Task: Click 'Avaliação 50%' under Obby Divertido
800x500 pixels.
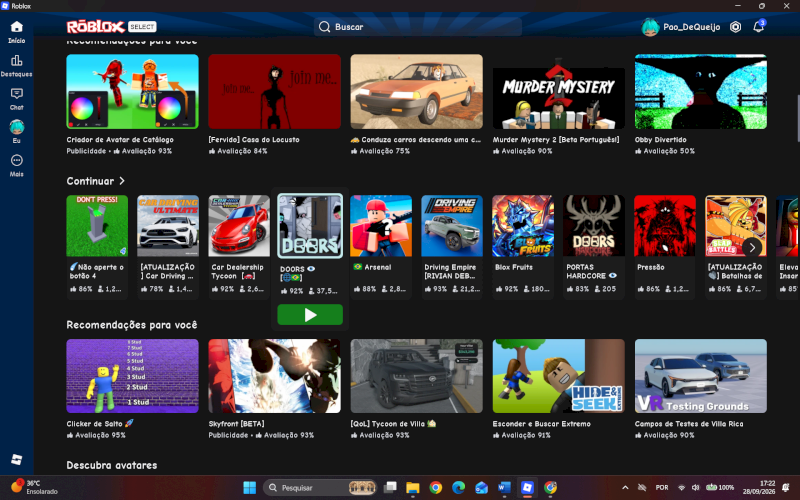Action: 669,151
